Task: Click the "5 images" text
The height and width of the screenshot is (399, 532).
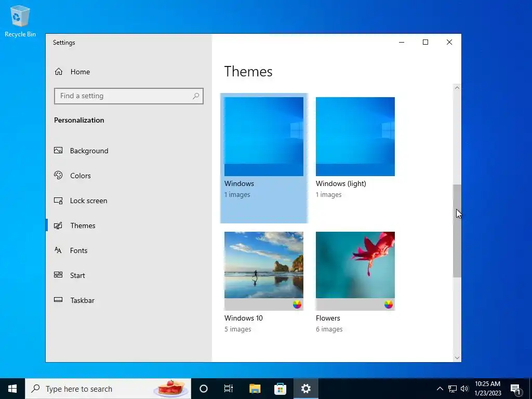Action: coord(237,329)
